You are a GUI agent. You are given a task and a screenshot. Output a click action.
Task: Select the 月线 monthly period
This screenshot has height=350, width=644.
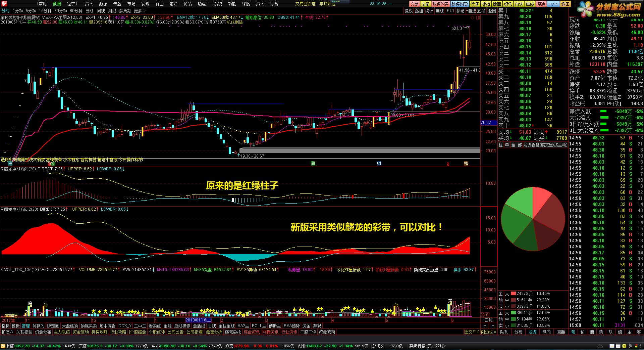coord(112,11)
